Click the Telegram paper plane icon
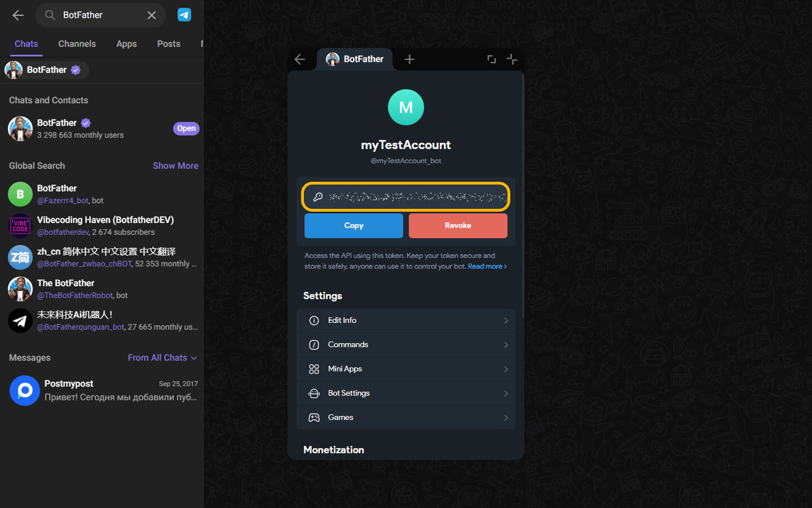This screenshot has height=508, width=812. click(184, 15)
